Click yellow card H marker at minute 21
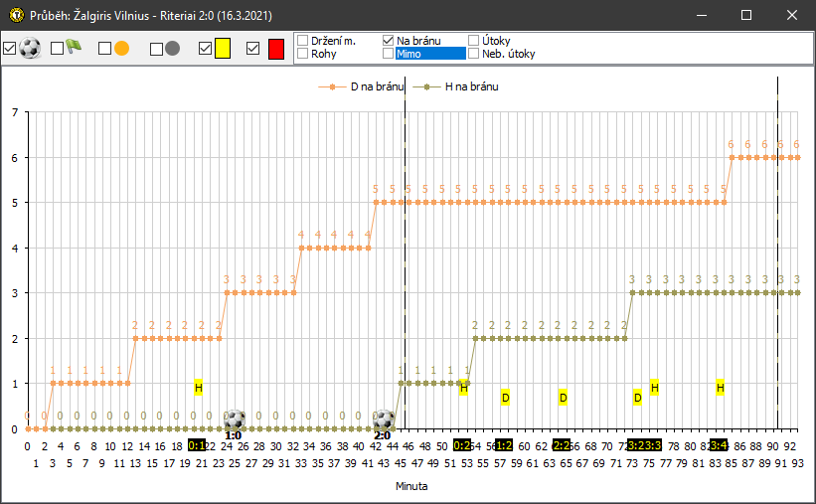 [x=198, y=387]
